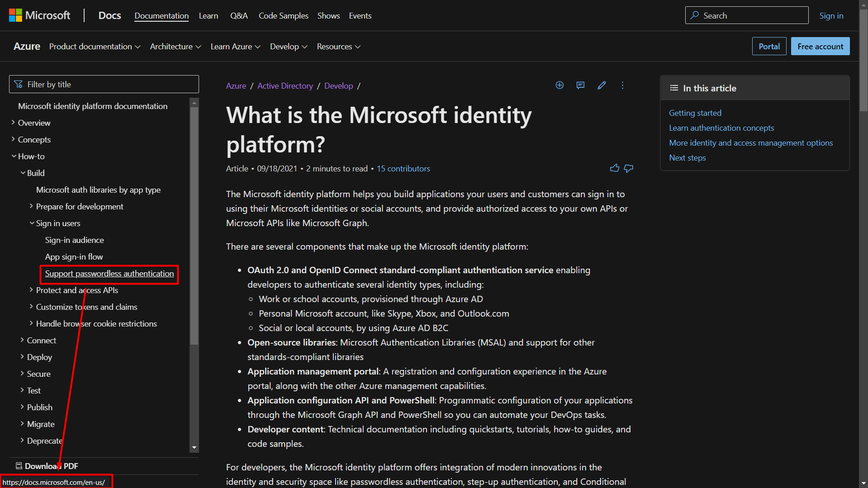The height and width of the screenshot is (488, 868).
Task: Open the Develop dropdown menu
Action: (289, 47)
